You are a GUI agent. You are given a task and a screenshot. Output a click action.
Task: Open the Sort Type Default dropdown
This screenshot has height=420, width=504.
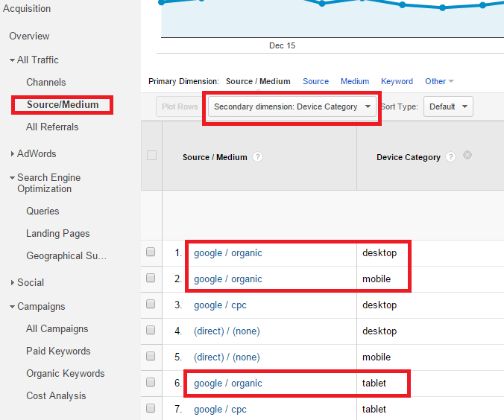[448, 106]
